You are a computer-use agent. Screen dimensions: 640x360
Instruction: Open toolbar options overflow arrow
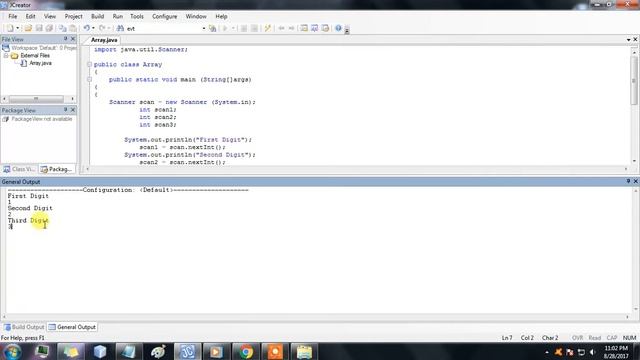tap(347, 30)
